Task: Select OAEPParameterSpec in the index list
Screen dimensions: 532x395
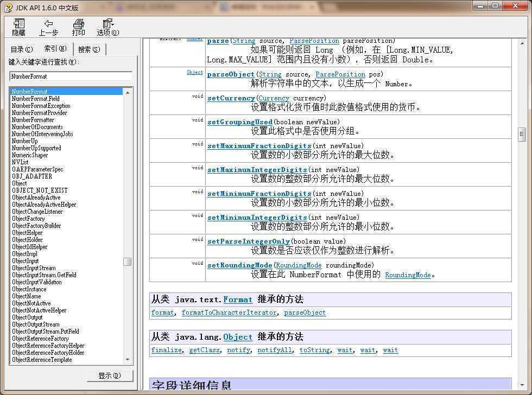Action: pos(37,169)
